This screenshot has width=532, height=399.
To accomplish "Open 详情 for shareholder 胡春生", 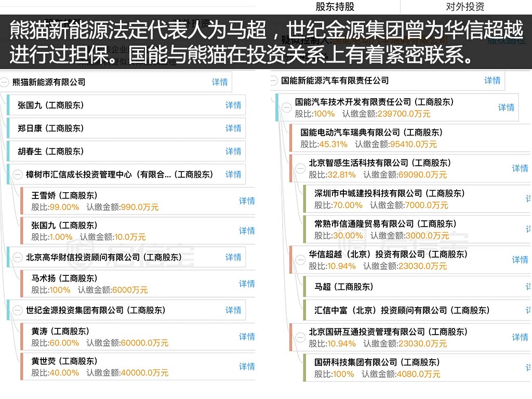I will pyautogui.click(x=233, y=152).
